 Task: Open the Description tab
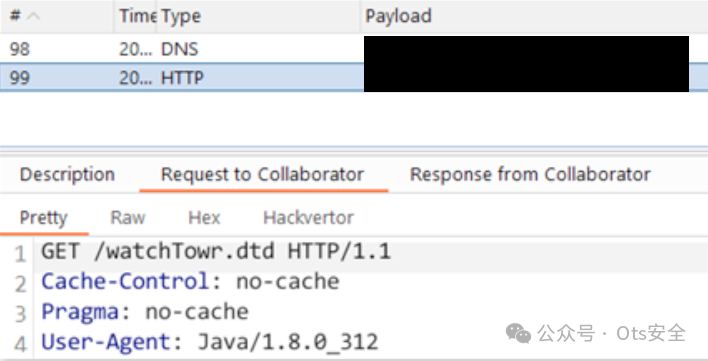pos(67,175)
